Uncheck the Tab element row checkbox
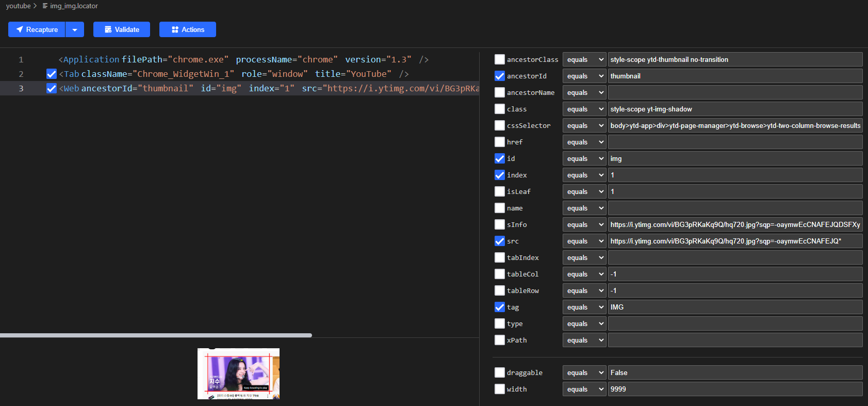This screenshot has width=868, height=406. coord(52,74)
